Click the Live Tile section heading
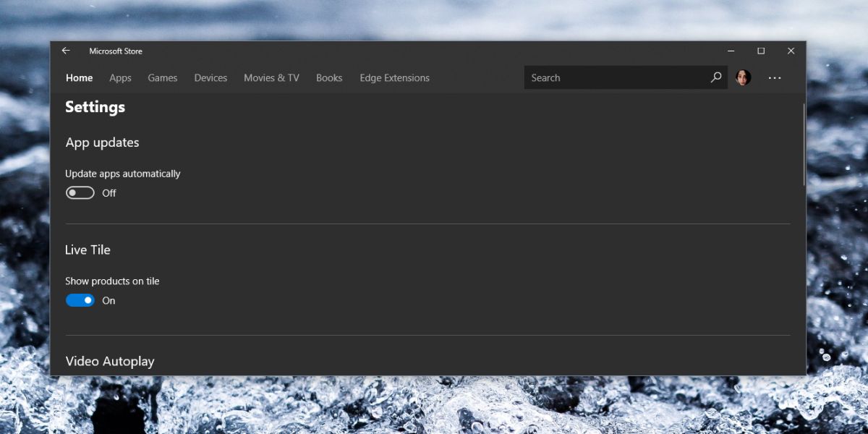The width and height of the screenshot is (868, 434). click(88, 250)
